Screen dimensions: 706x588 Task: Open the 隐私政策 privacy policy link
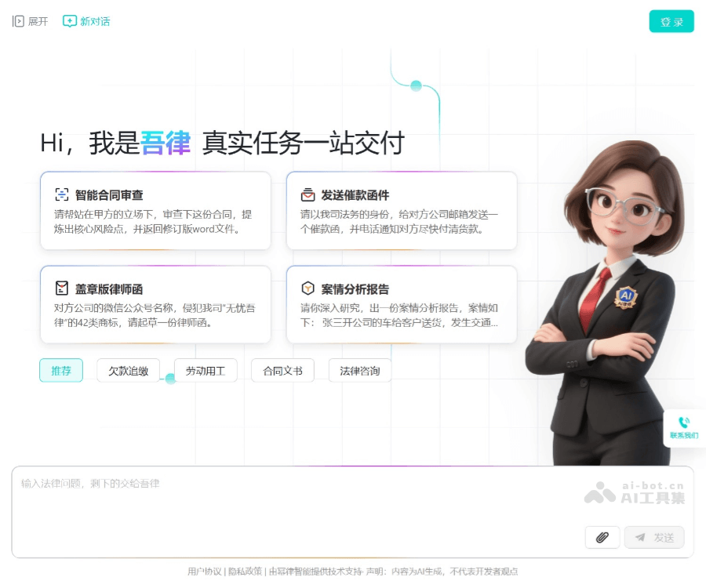tap(245, 572)
